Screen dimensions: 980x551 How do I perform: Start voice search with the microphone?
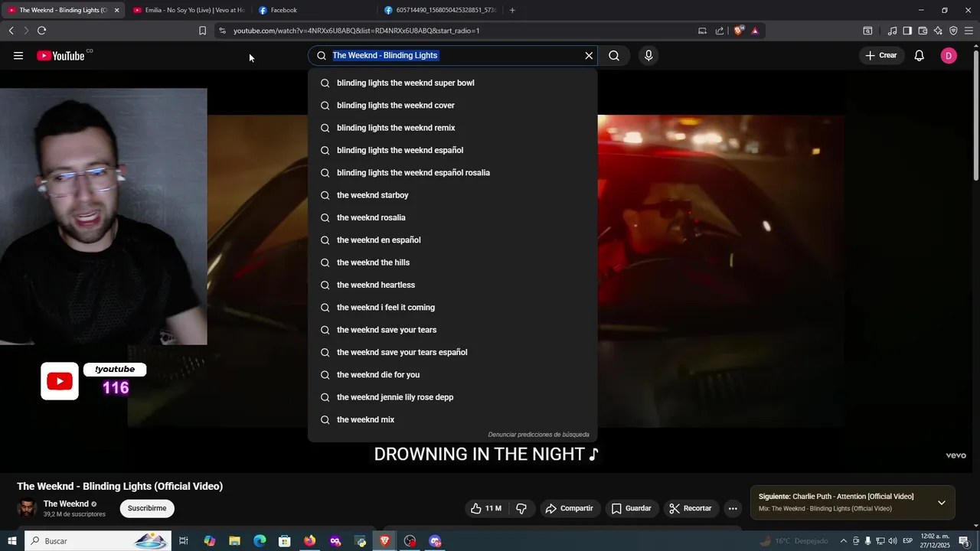tap(648, 55)
